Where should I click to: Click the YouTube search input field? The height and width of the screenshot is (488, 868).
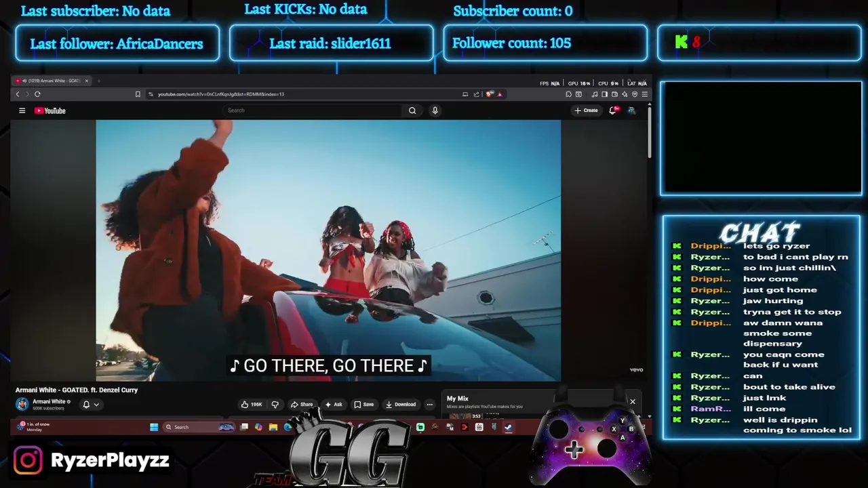pos(312,110)
